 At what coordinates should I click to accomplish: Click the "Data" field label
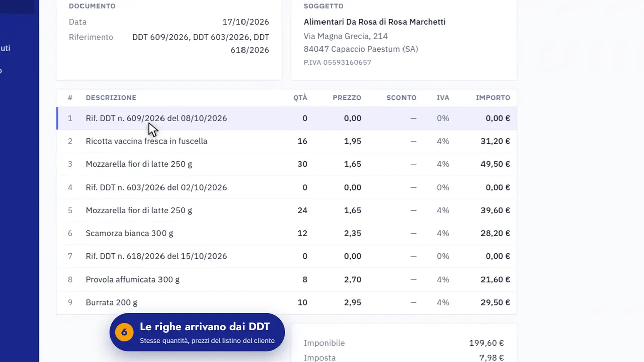click(x=77, y=22)
